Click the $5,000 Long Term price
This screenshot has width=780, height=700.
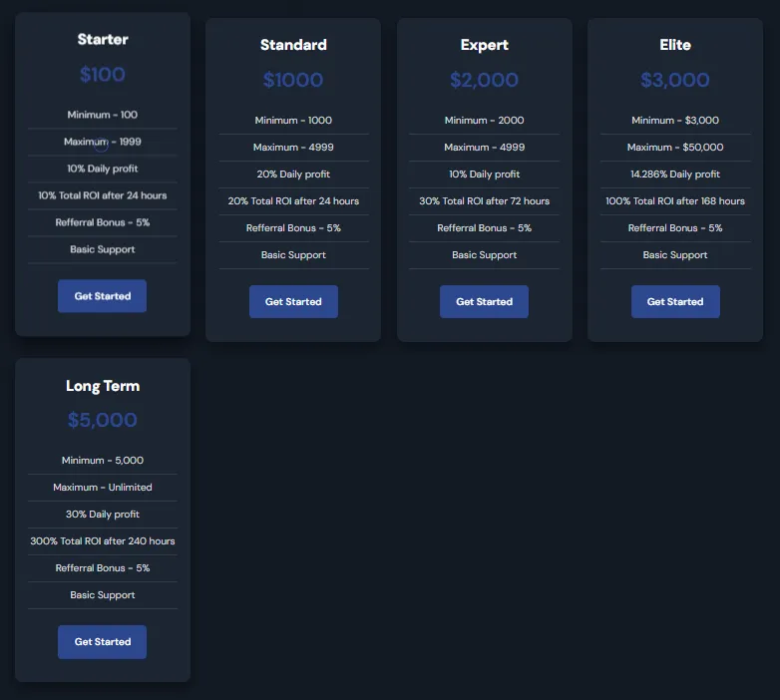(x=103, y=421)
